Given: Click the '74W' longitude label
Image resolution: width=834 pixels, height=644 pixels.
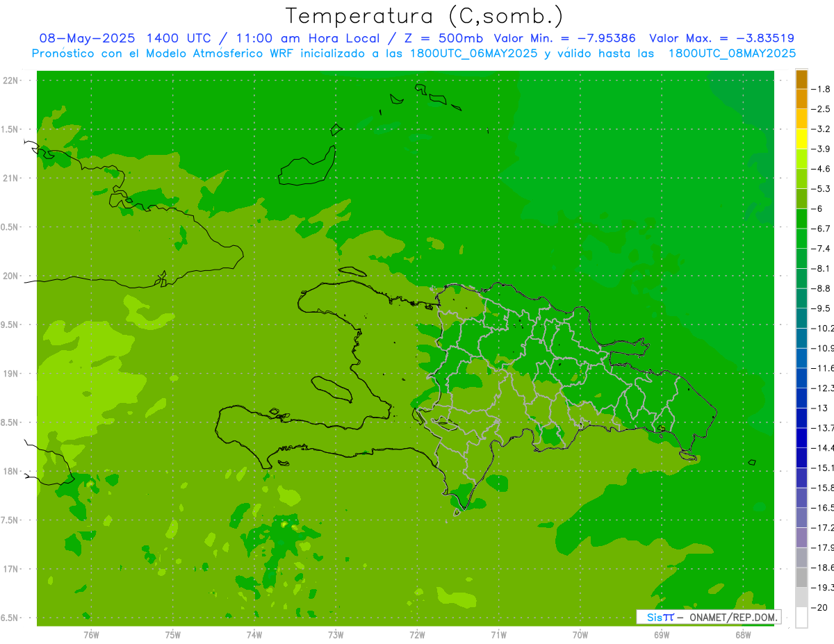Looking at the screenshot, I should click(254, 635).
